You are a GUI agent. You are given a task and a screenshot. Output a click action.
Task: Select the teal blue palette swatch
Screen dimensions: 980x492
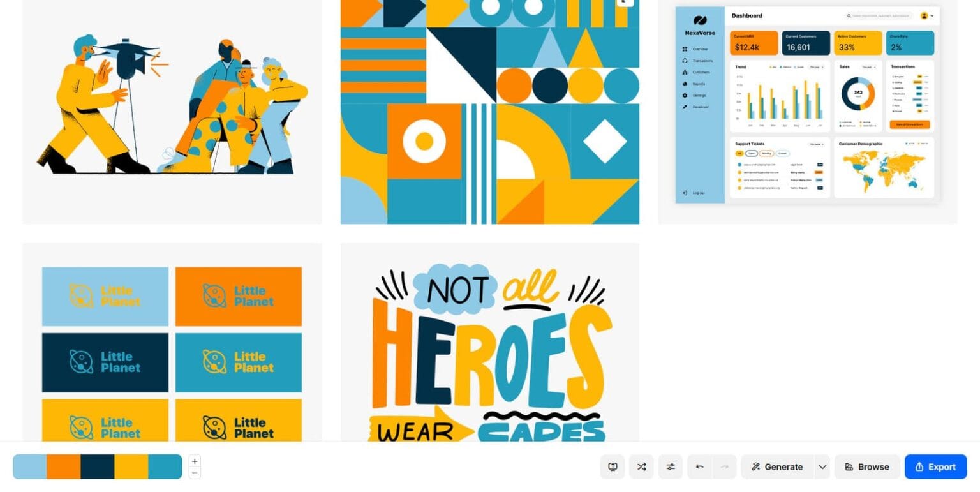point(165,466)
